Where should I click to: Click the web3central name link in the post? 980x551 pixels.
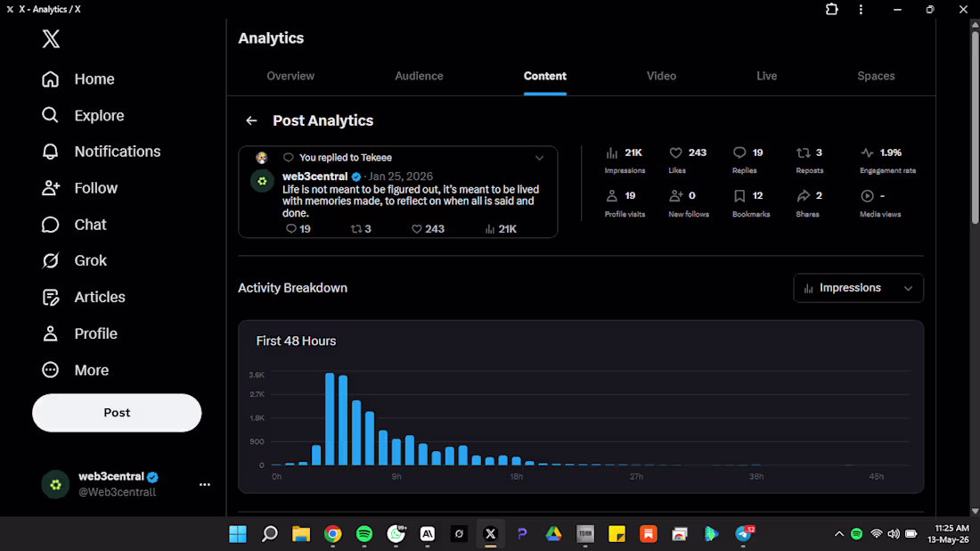click(x=315, y=177)
